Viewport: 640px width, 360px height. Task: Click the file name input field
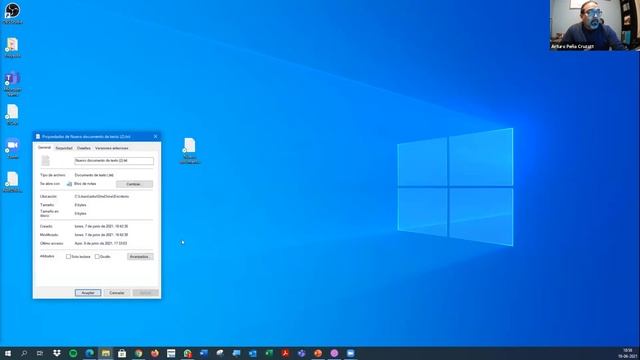click(114, 161)
